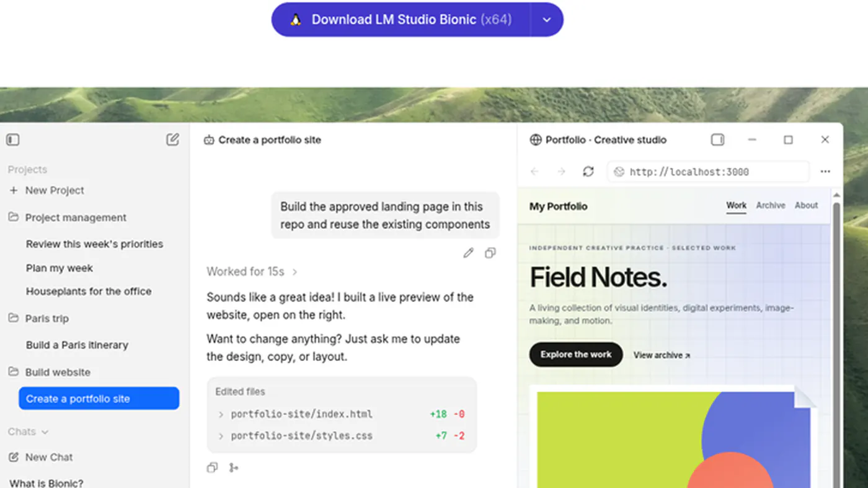Click the robot icon beside the chat title
Screen dimensions: 868x488
click(x=209, y=140)
